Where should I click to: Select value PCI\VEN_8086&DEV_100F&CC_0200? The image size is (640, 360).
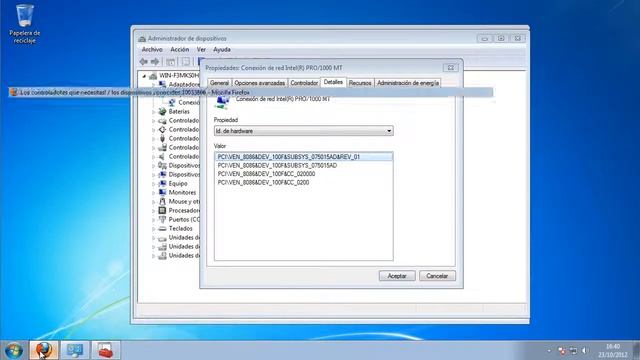pyautogui.click(x=263, y=182)
